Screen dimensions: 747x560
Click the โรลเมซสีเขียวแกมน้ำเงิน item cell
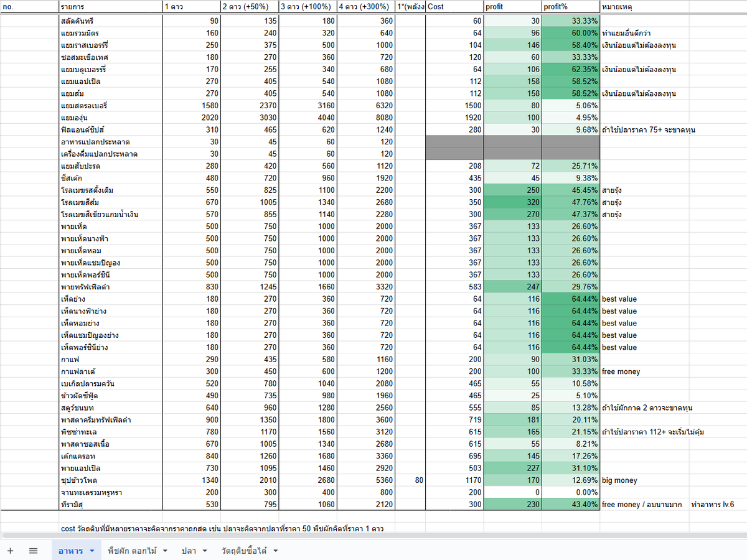click(x=111, y=215)
